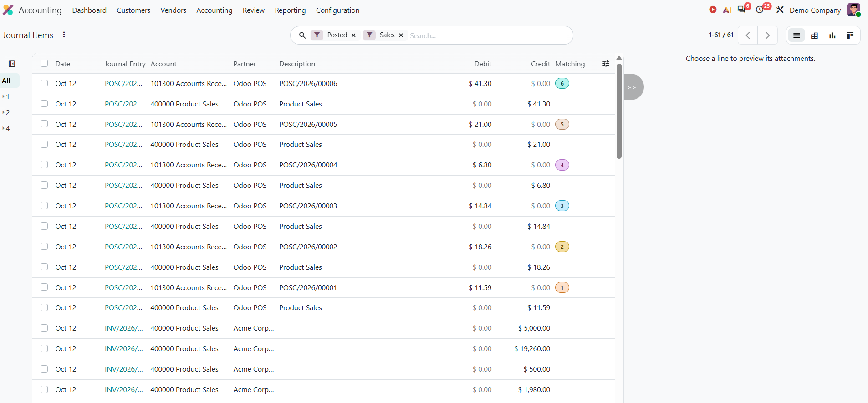Switch to pivot view
The height and width of the screenshot is (403, 868).
coord(815,35)
